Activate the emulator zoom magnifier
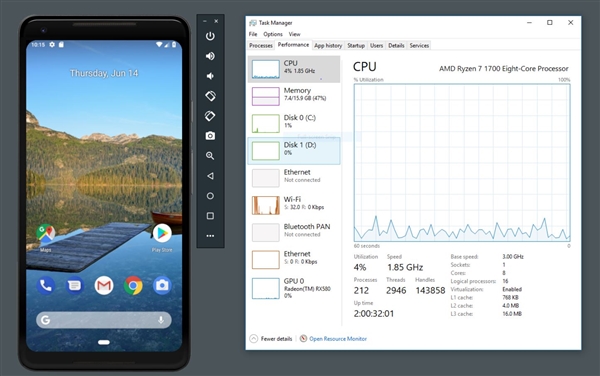This screenshot has width=600, height=376. (x=210, y=156)
